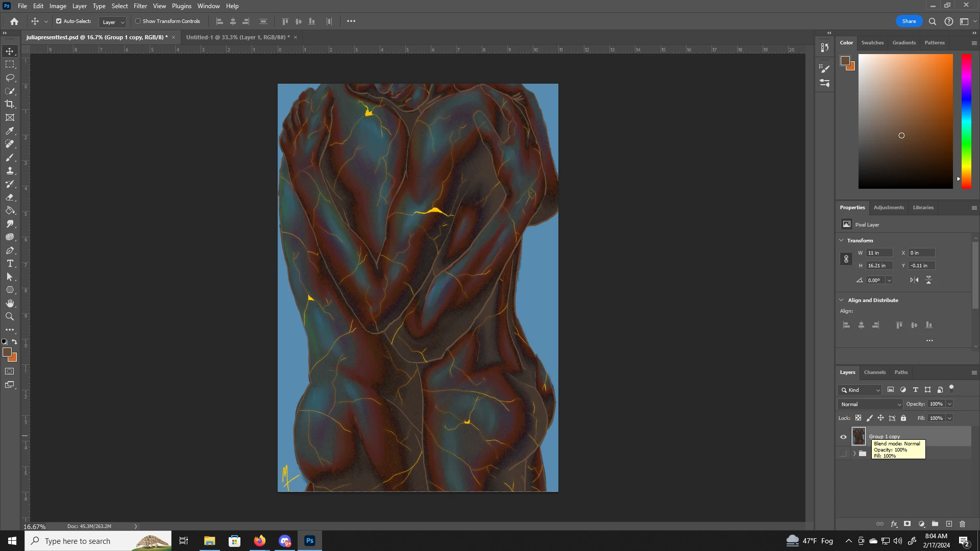Select the Crop tool
This screenshot has height=551, width=980.
click(x=10, y=104)
